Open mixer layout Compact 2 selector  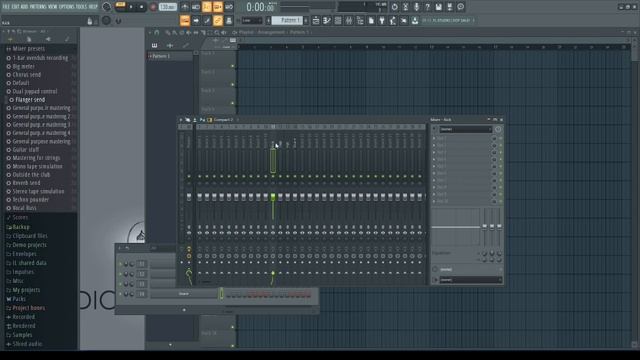tap(223, 120)
